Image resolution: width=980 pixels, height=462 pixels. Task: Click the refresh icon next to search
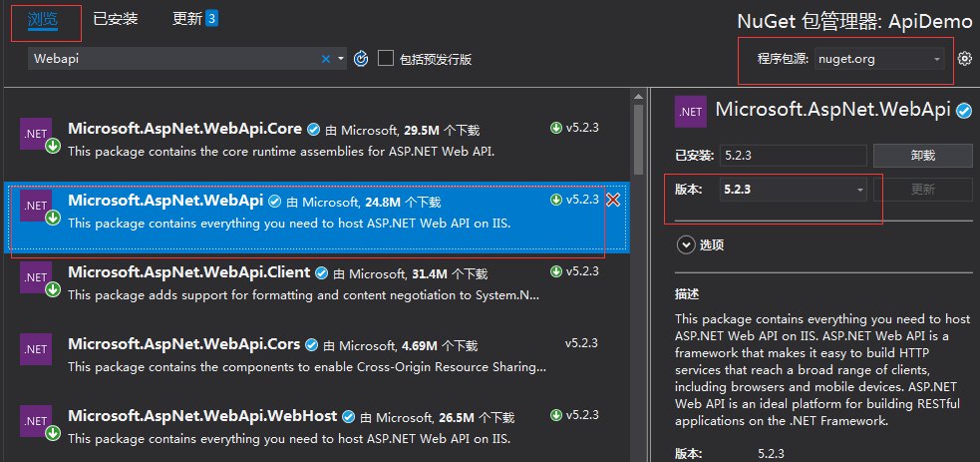pyautogui.click(x=361, y=59)
